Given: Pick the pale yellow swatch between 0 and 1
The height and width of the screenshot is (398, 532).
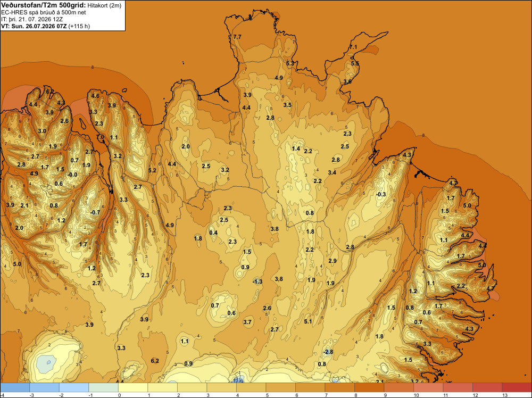Looking at the screenshot, I should point(133,387).
